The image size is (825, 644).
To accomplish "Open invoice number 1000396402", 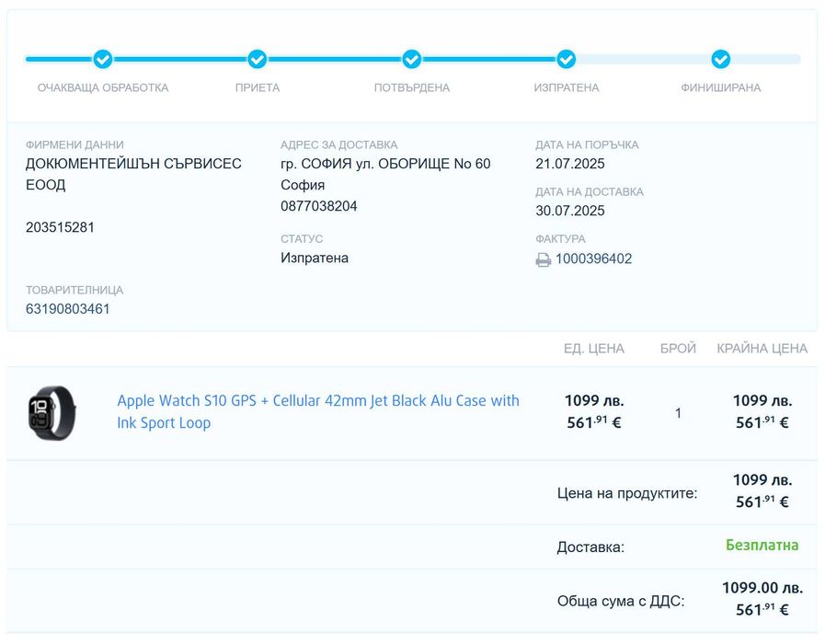I will pos(593,259).
